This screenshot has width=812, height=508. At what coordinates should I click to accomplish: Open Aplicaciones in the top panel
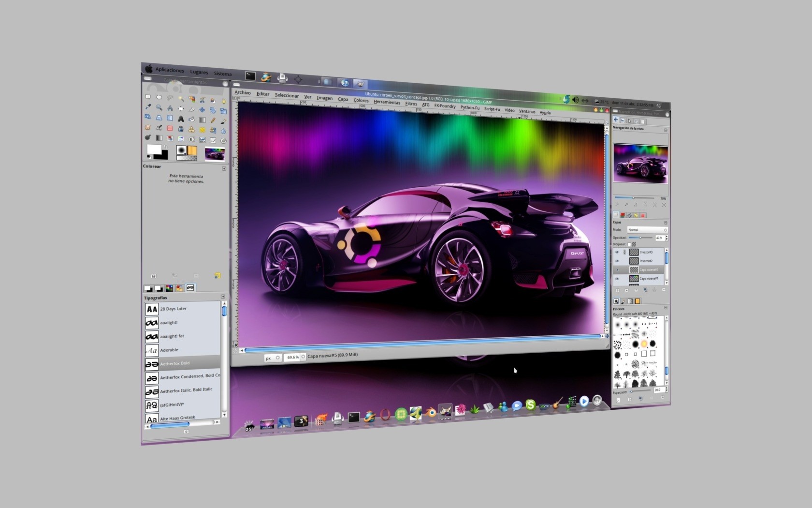pyautogui.click(x=170, y=70)
